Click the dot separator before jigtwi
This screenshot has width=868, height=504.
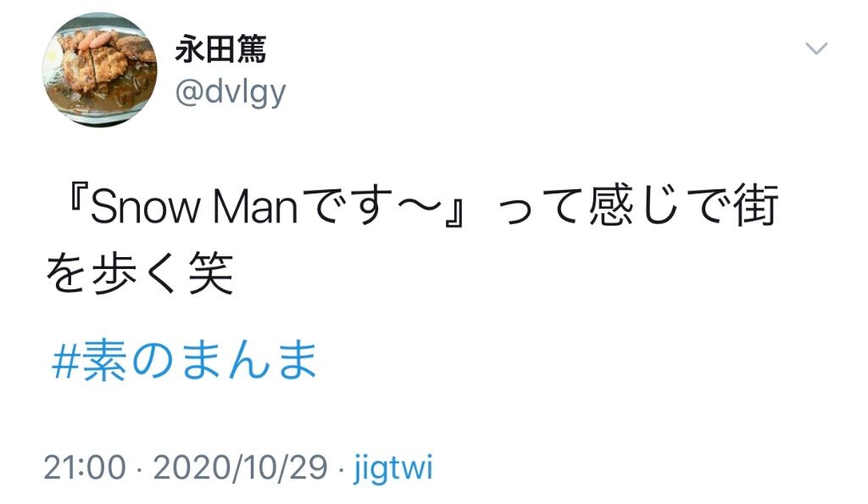pos(341,470)
